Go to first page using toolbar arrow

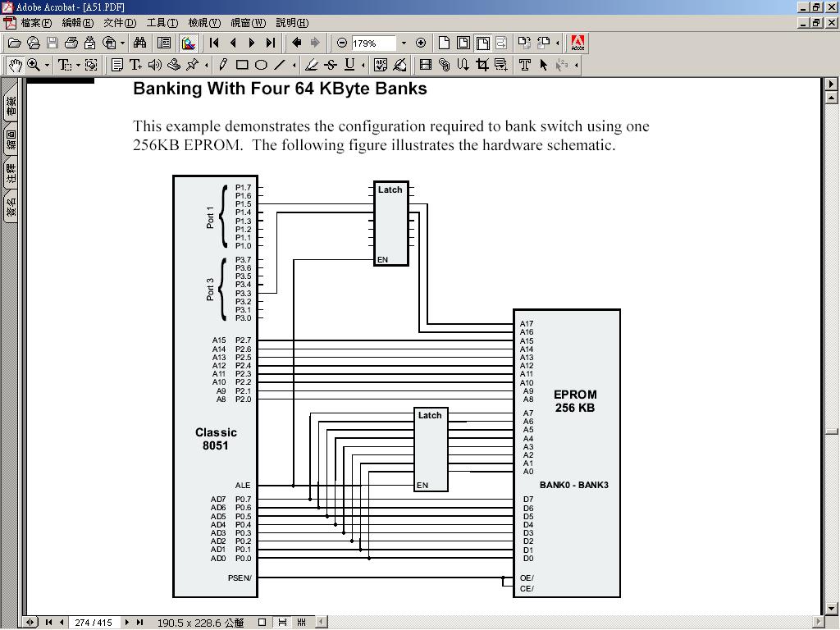tap(214, 43)
